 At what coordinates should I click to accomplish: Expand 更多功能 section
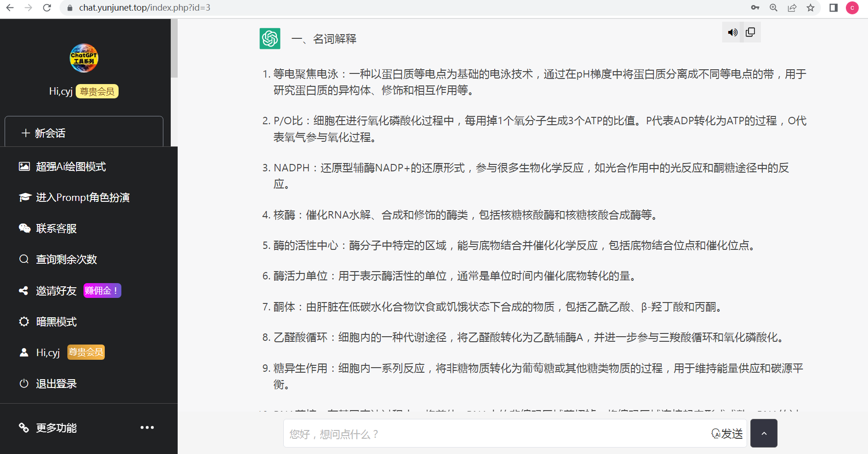coord(48,428)
